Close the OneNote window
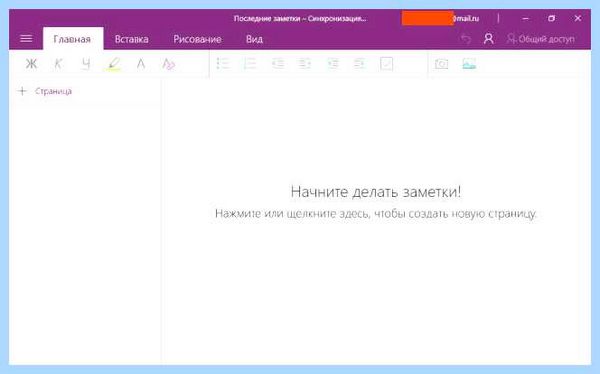The width and height of the screenshot is (600, 374). pyautogui.click(x=578, y=18)
